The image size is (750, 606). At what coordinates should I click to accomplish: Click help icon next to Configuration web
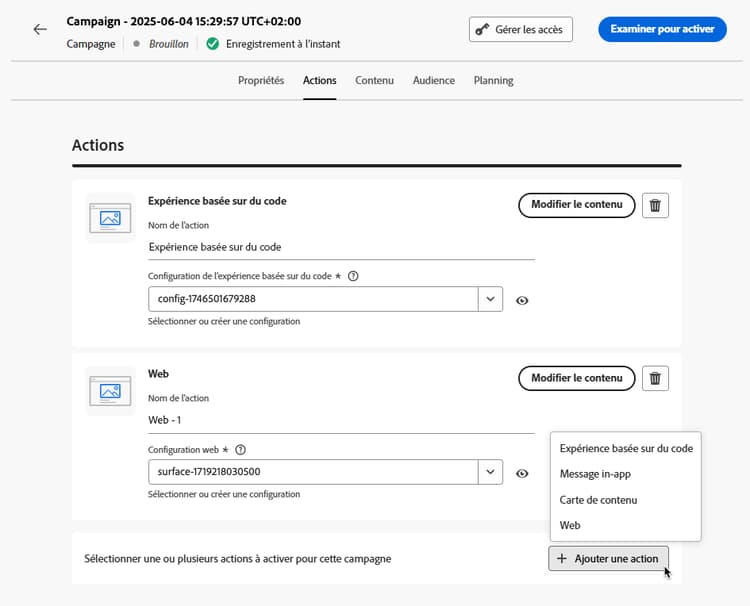pos(240,450)
